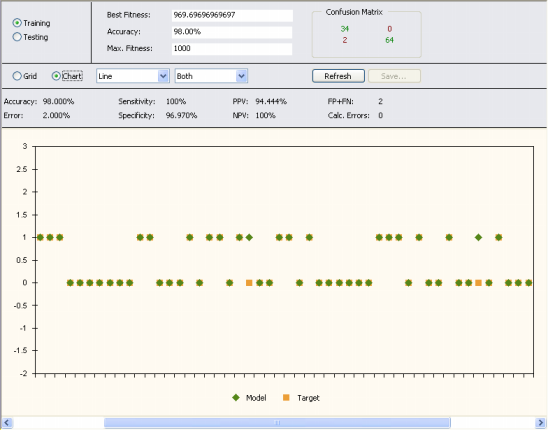Expand the Both series dropdown arrow
Viewport: 548px width, 430px height.
[241, 76]
